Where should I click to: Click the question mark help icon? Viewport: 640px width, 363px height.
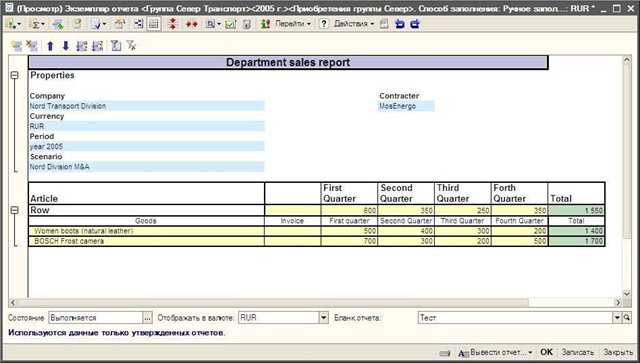[324, 24]
